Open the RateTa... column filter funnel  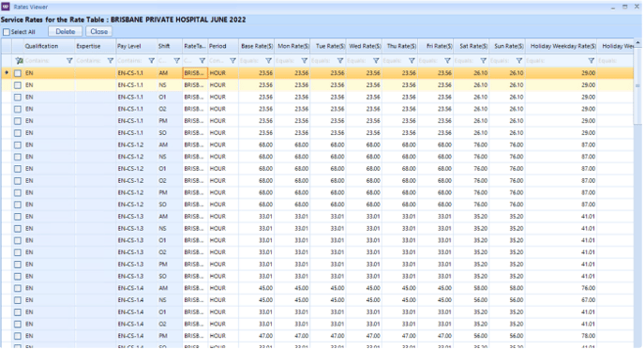(x=202, y=60)
